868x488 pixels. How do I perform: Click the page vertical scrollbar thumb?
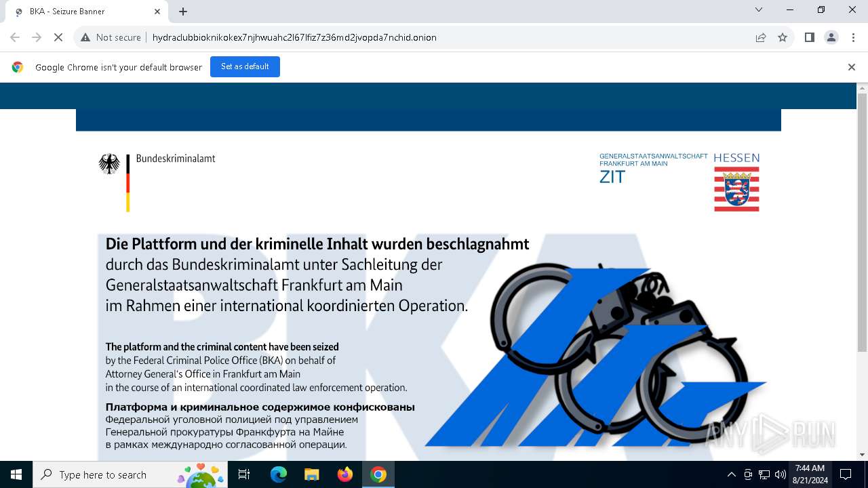click(x=862, y=222)
